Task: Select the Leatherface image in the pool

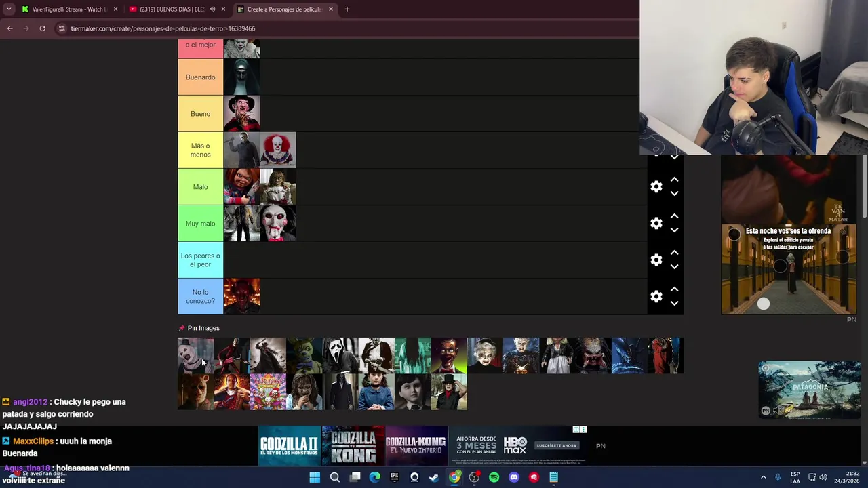Action: [376, 355]
